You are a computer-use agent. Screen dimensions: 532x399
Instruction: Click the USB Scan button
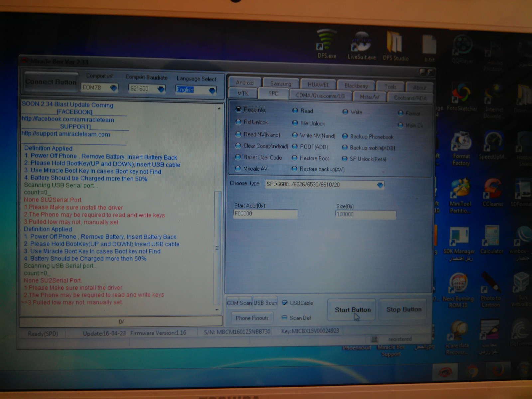tap(265, 303)
